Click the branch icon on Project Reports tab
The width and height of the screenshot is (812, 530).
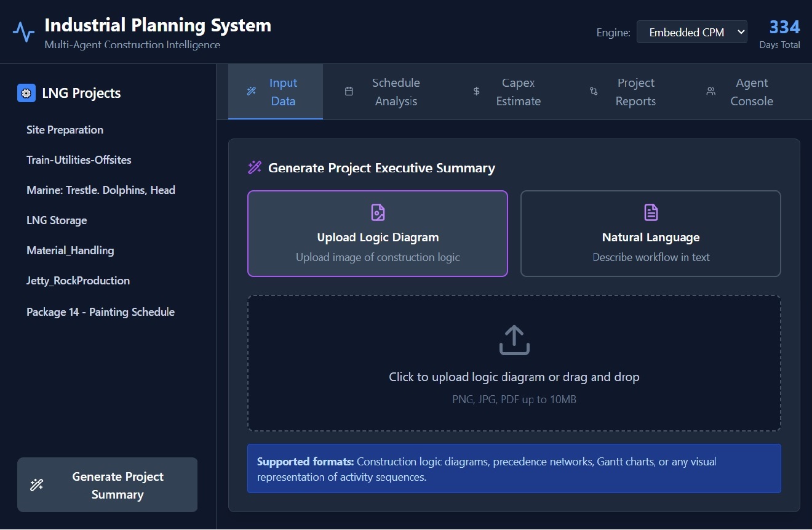point(594,92)
